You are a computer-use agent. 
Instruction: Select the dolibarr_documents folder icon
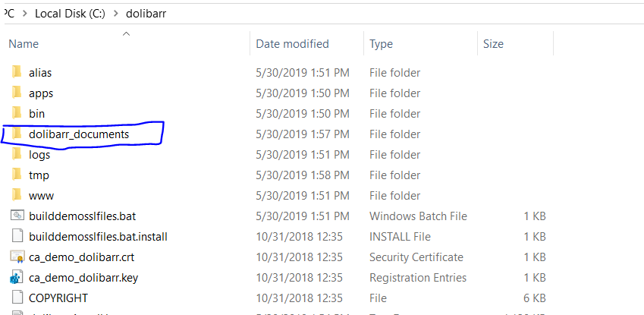[x=17, y=134]
